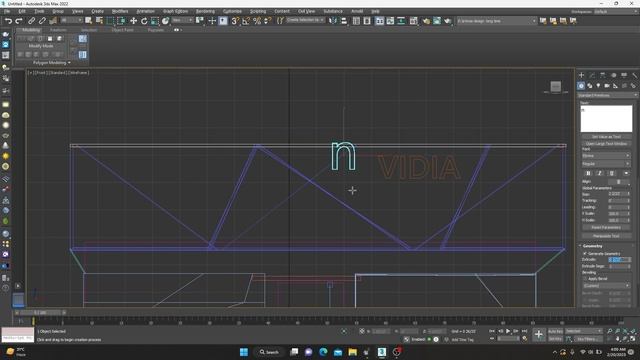Toggle the Angle Snap icon
The width and height of the screenshot is (640, 360).
pyautogui.click(x=246, y=21)
